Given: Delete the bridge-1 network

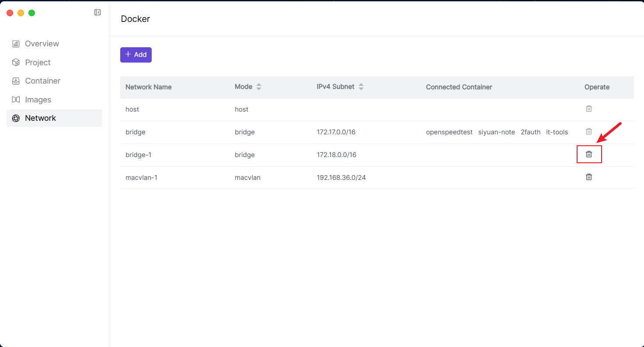Looking at the screenshot, I should pos(589,154).
